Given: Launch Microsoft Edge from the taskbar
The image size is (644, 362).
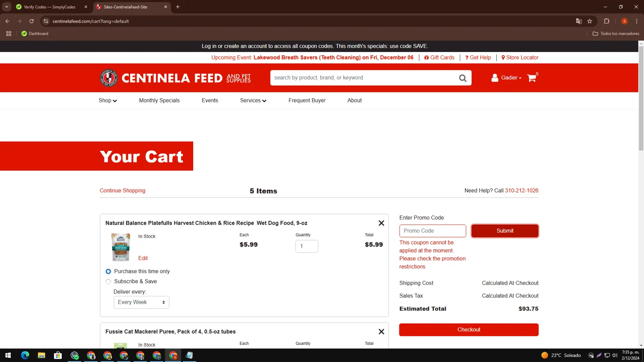Looking at the screenshot, I should pos(25,355).
